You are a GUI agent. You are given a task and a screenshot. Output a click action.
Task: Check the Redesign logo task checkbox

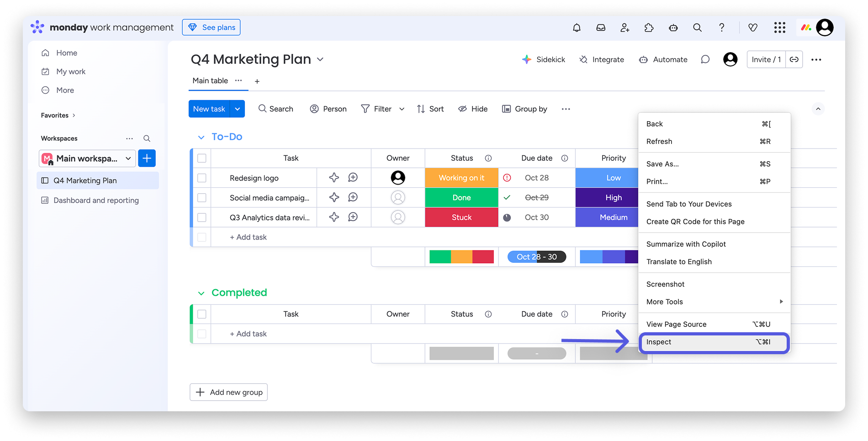202,178
